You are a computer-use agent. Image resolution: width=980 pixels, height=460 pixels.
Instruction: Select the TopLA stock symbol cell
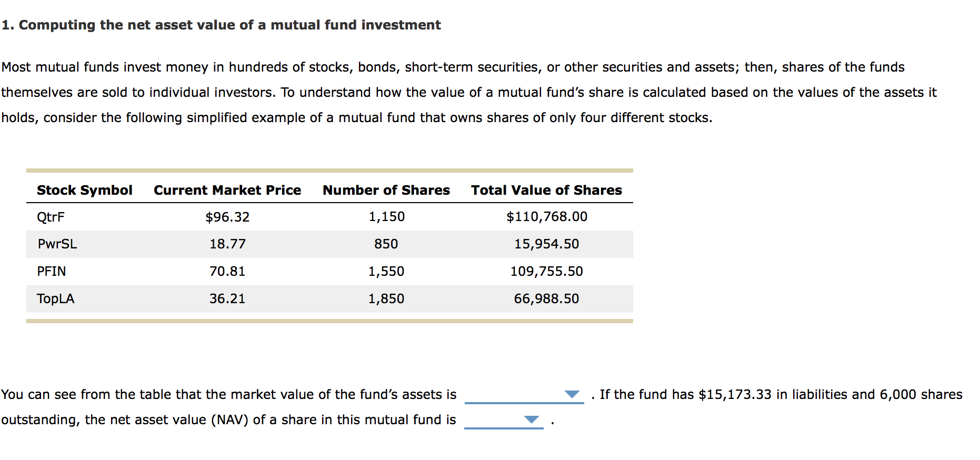pos(55,299)
